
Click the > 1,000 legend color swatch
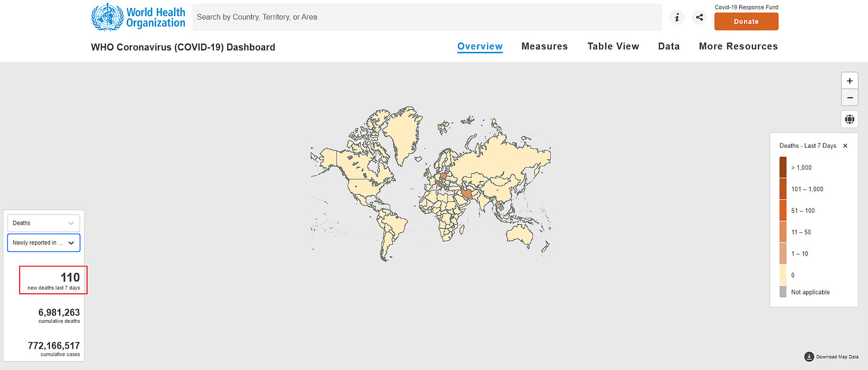(x=783, y=167)
